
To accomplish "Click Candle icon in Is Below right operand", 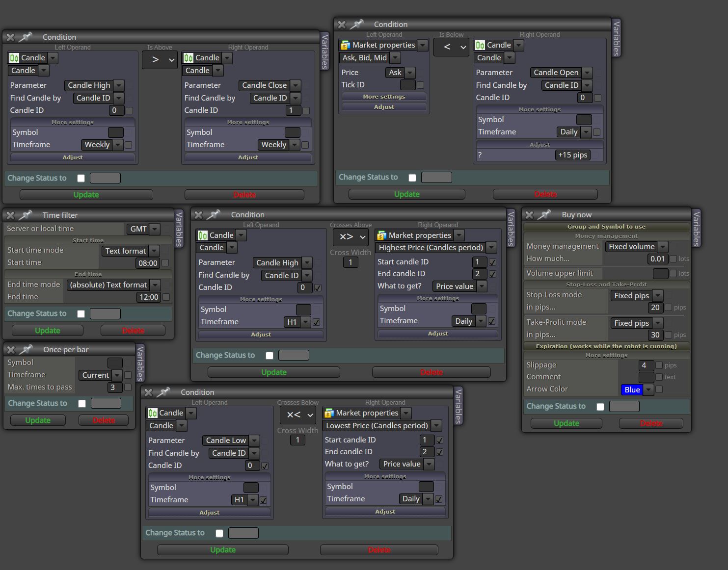I will [480, 45].
